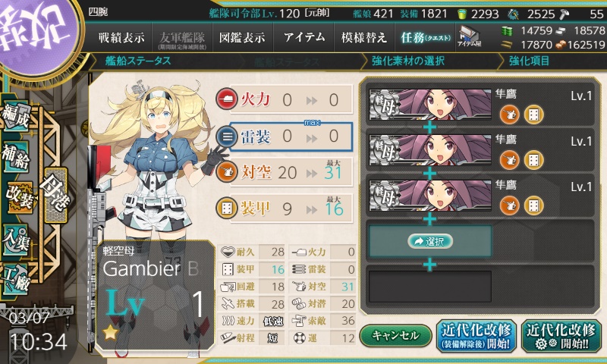
Task: Open 戦績表示 menu item
Action: click(x=121, y=37)
